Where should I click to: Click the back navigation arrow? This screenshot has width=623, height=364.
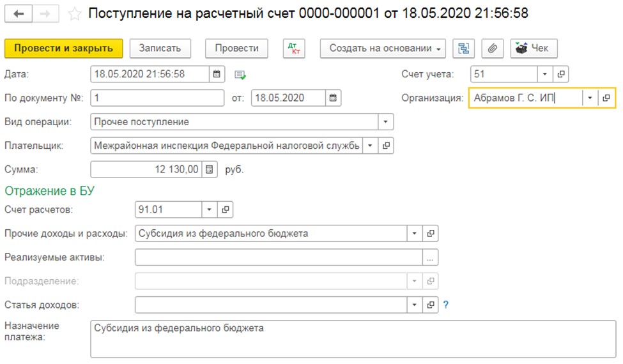tap(18, 13)
